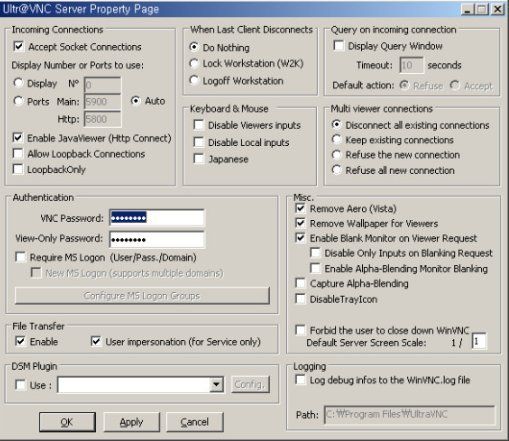Enable Disable Local inputs checkbox
Viewport: 509px width, 441px height.
point(199,142)
